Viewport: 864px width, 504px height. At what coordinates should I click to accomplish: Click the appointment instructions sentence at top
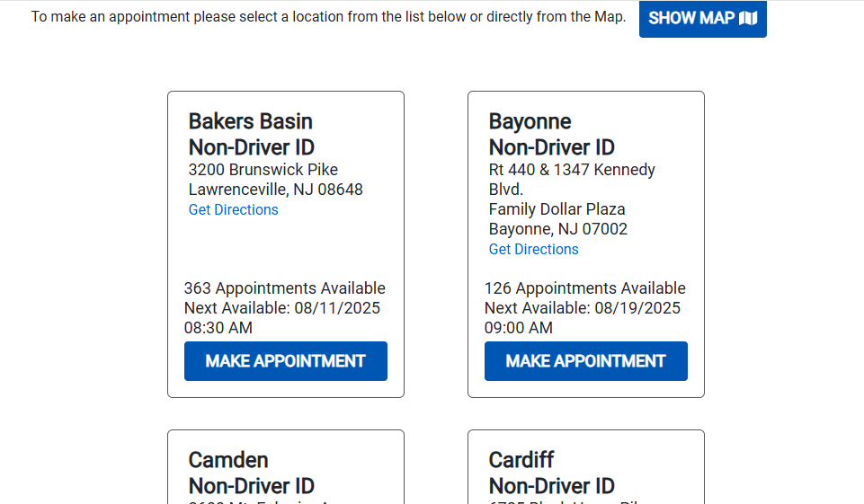pos(328,17)
